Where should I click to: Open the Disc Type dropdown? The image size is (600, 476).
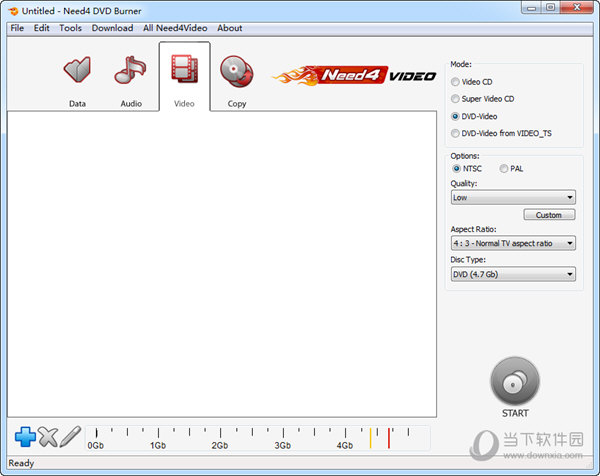pyautogui.click(x=513, y=274)
